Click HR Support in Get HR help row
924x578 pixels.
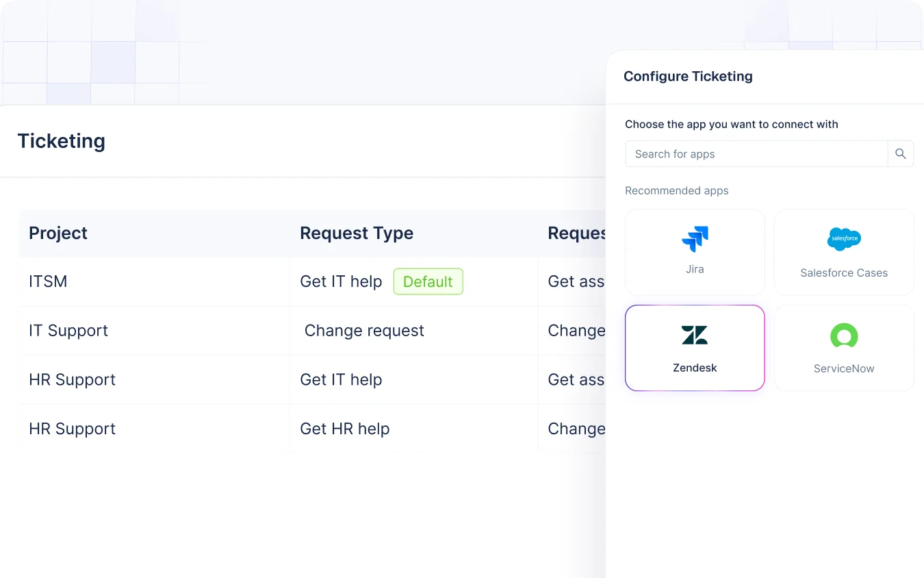pos(72,429)
